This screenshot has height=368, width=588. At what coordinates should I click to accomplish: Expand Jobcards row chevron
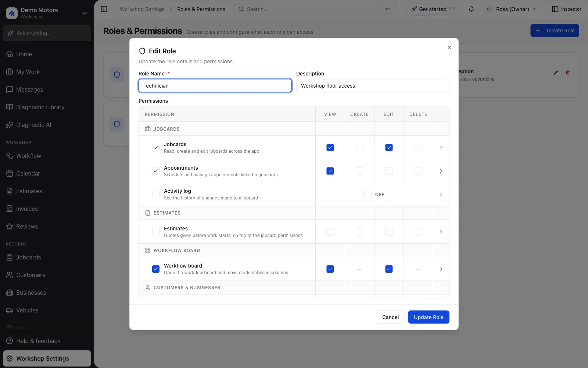tap(441, 148)
